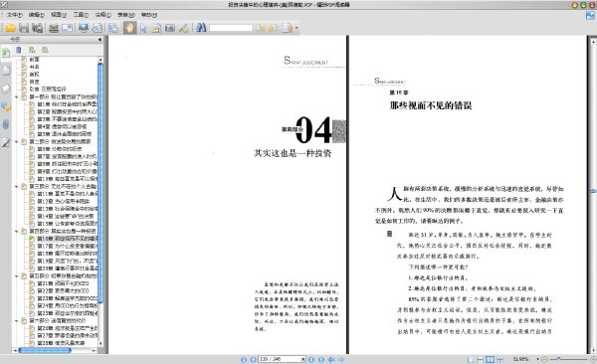Enable single page layout view
This screenshot has width=597, height=364.
471,359
